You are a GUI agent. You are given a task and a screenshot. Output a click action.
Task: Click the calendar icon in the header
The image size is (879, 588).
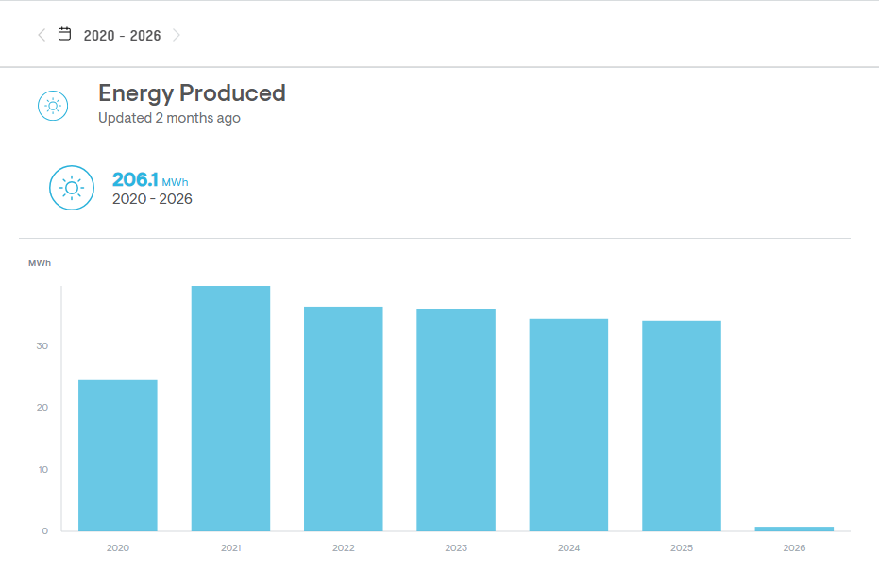click(x=62, y=33)
